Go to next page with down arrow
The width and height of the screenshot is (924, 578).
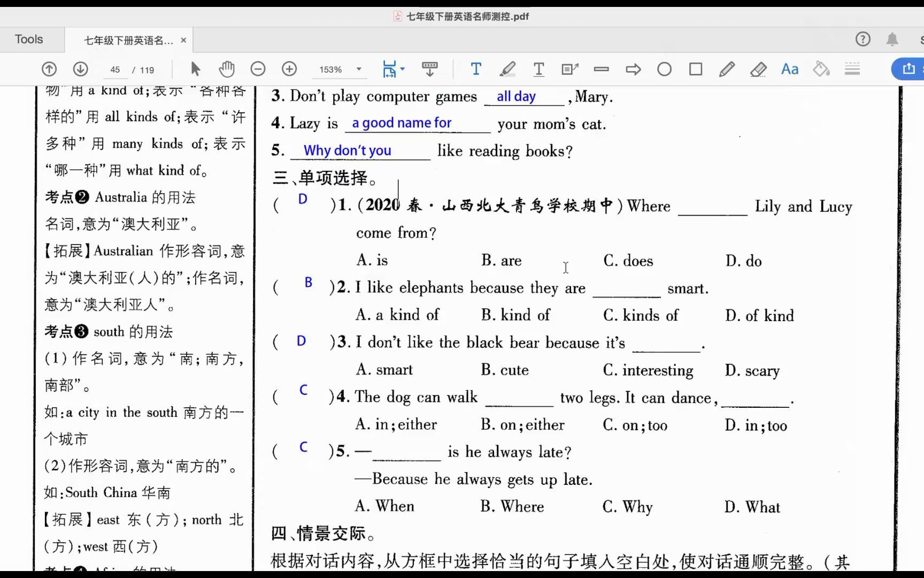coord(81,69)
